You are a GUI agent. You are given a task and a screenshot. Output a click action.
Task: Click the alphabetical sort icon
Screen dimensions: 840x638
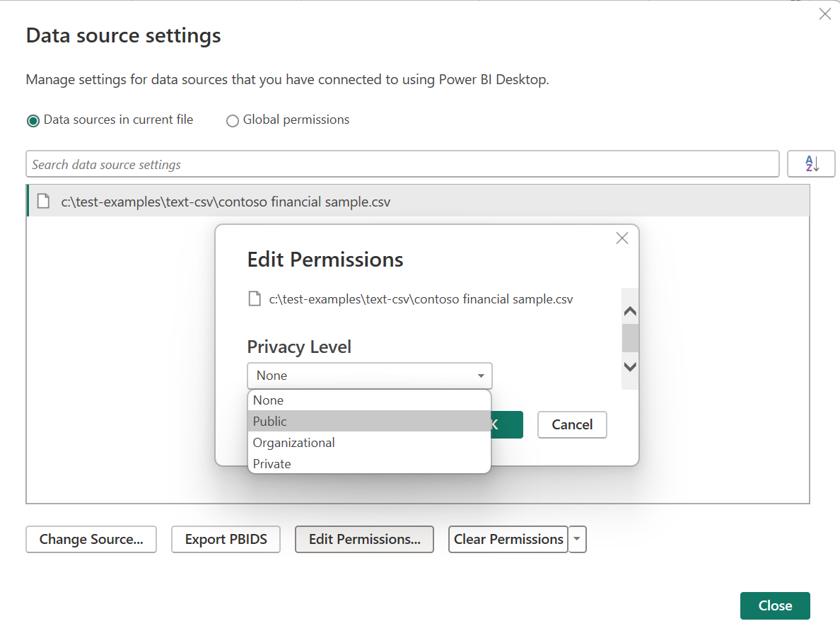(x=811, y=163)
